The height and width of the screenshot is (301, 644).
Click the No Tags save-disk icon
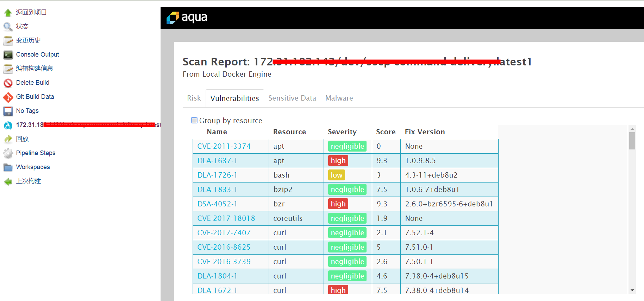(8, 111)
